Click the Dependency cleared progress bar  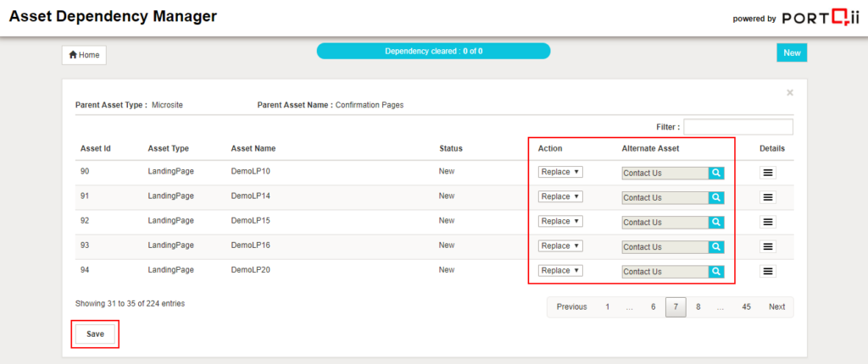pyautogui.click(x=433, y=51)
